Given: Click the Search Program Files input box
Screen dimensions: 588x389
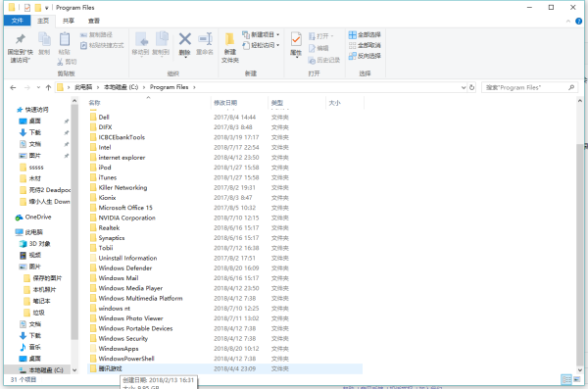Looking at the screenshot, I should coord(525,87).
